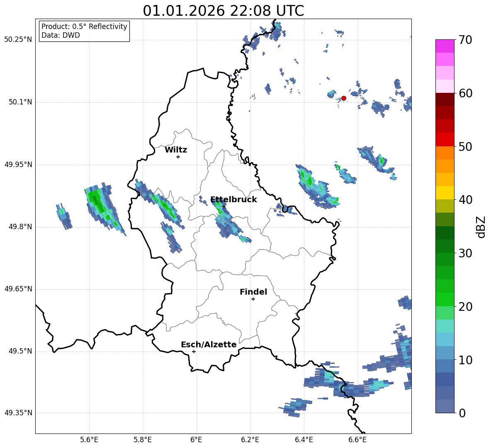
Task: Click the 20 tick on the colorbar
Action: click(x=465, y=307)
